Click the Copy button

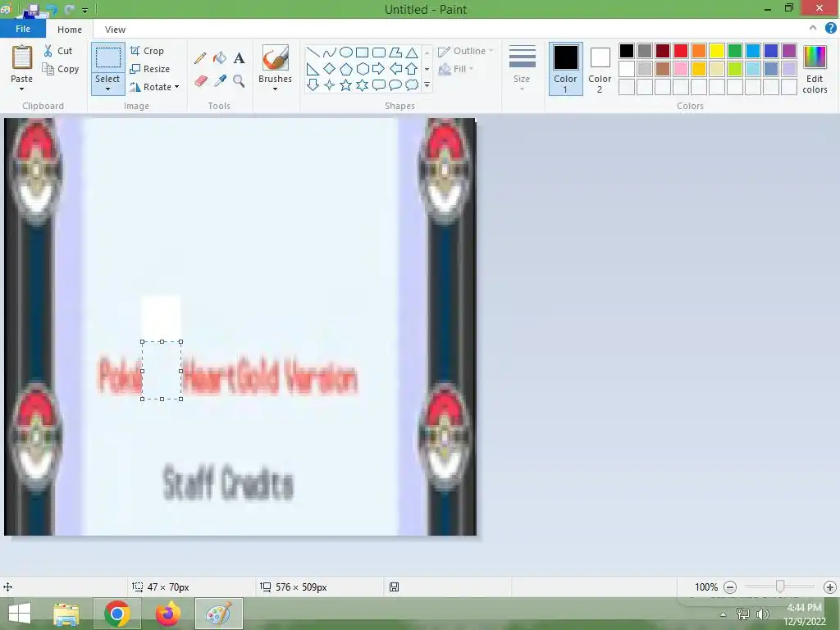click(61, 69)
